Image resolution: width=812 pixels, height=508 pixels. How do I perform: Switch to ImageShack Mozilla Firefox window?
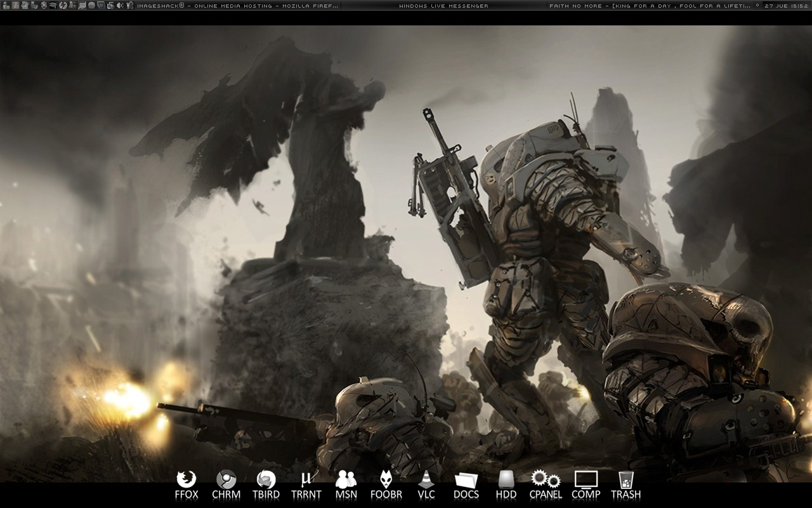click(237, 6)
